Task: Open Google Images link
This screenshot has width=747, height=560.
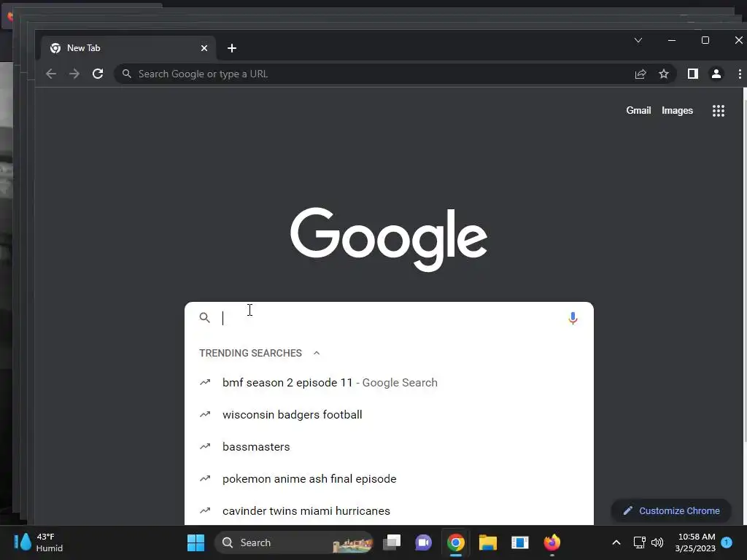Action: [677, 111]
